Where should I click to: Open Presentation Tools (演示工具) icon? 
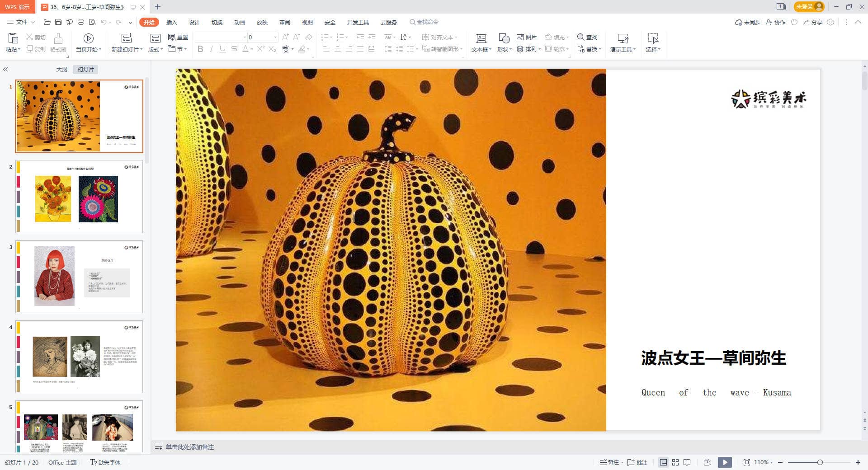(x=623, y=38)
